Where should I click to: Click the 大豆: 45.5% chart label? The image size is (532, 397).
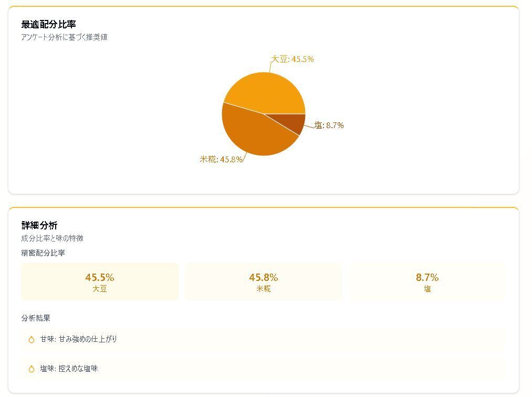coord(293,59)
